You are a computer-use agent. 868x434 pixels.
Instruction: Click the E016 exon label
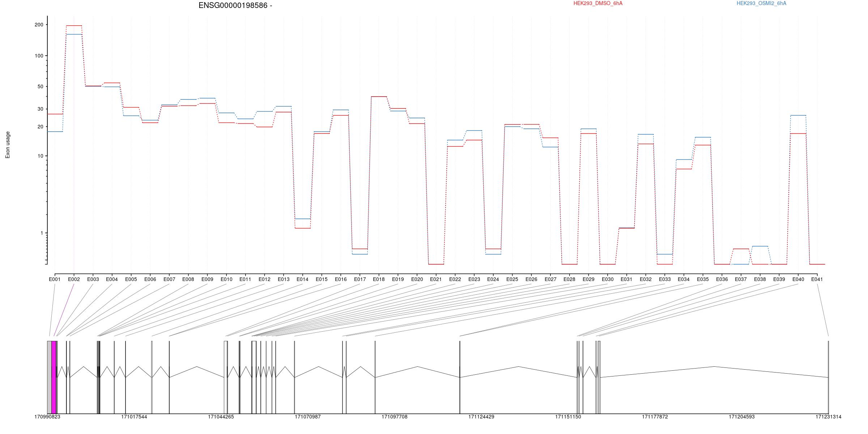341,279
